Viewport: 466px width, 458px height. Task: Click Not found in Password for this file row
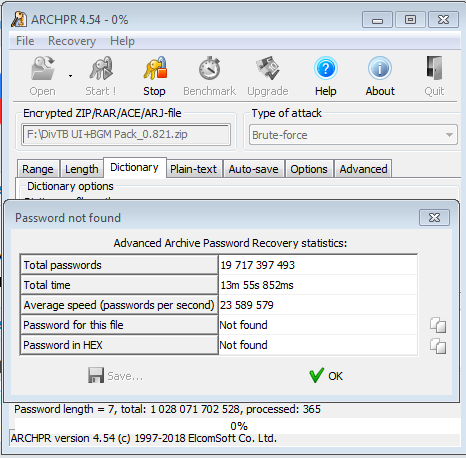pyautogui.click(x=243, y=325)
